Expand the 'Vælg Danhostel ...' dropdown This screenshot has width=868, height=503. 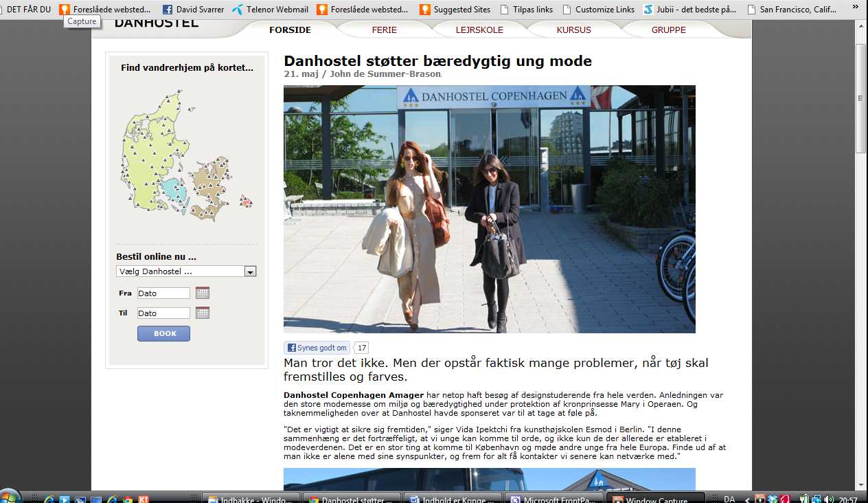pos(250,271)
